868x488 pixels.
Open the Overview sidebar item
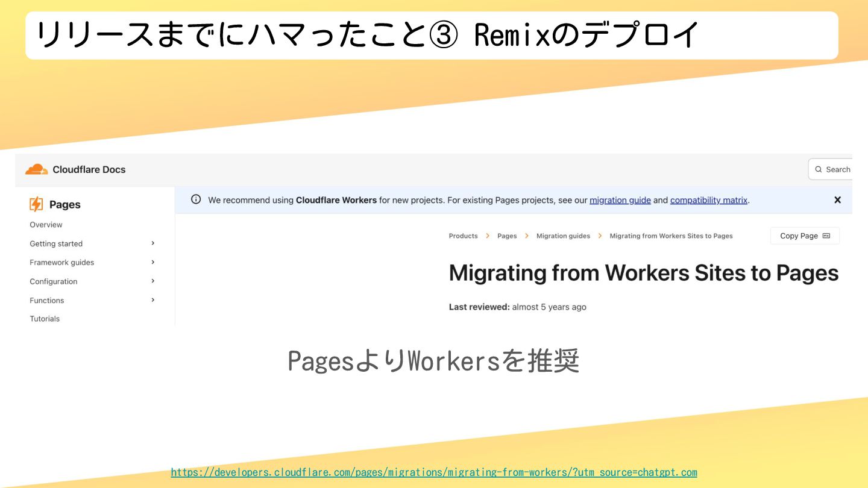point(46,225)
